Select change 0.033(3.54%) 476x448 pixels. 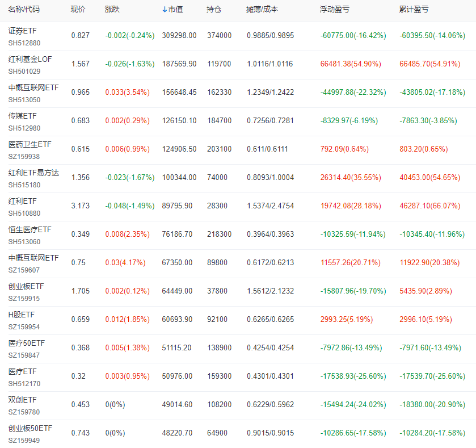coord(128,93)
